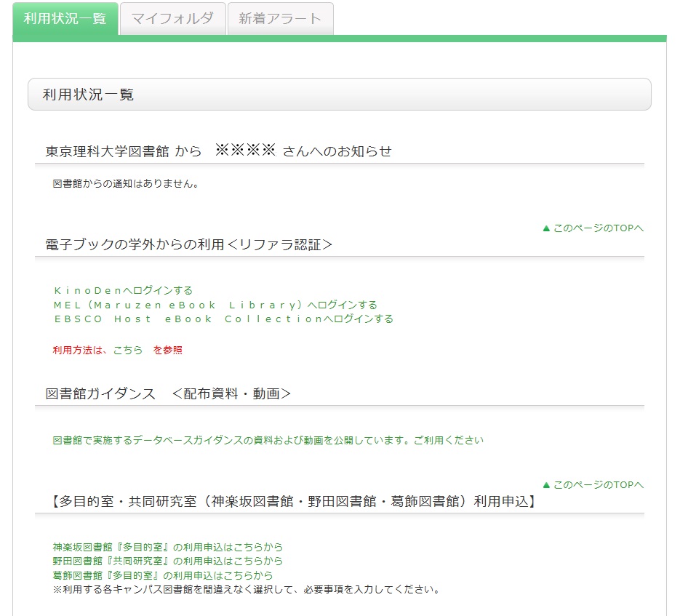Click the 東京理科大学図書館 notification heading
680x616 pixels.
[x=219, y=151]
